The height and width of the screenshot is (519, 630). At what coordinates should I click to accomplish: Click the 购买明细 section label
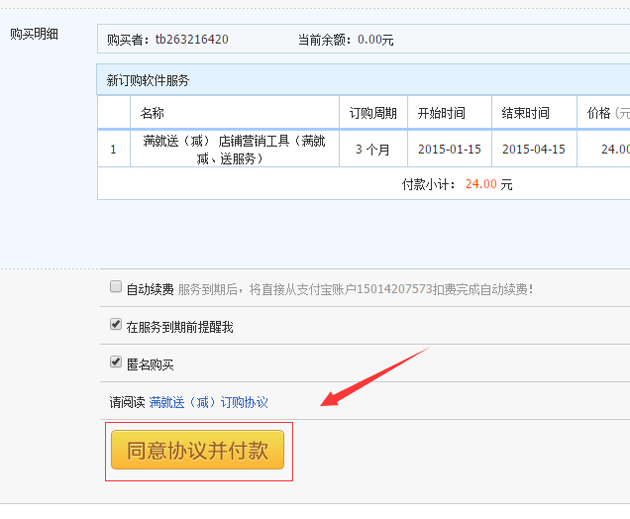34,34
